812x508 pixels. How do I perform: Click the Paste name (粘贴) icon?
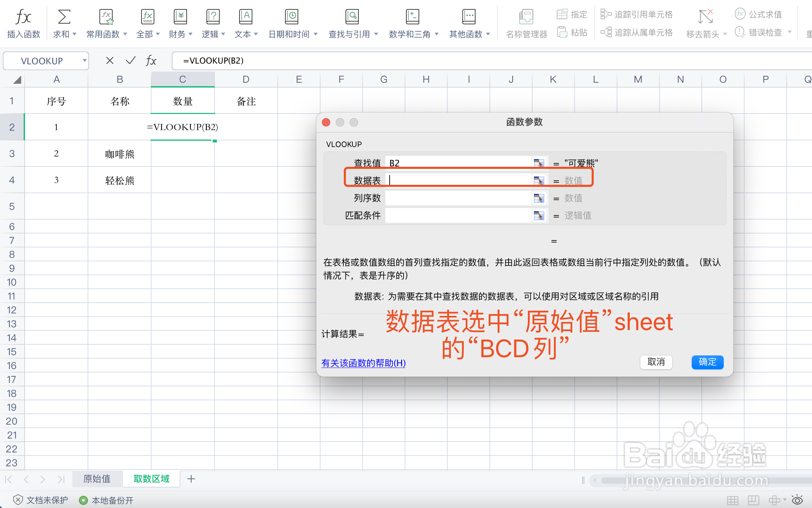point(562,32)
